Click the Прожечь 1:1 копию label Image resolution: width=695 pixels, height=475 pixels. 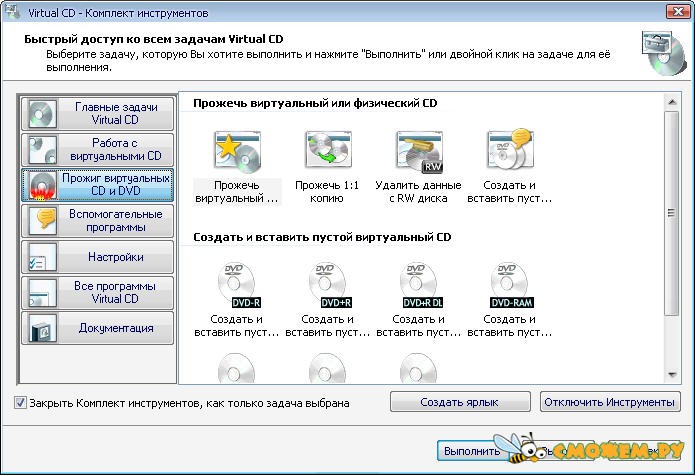point(327,191)
